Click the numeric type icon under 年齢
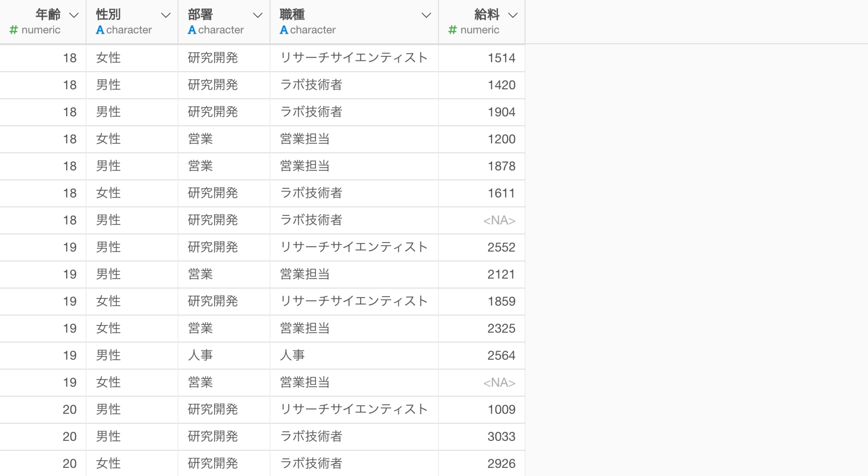 pyautogui.click(x=14, y=30)
